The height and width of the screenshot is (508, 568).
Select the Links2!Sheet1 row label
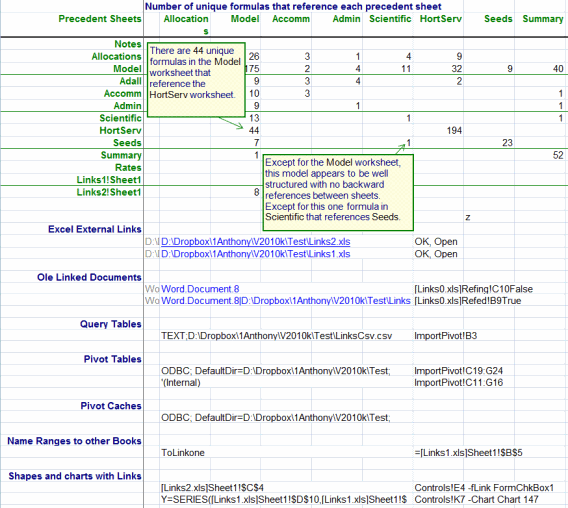point(109,192)
